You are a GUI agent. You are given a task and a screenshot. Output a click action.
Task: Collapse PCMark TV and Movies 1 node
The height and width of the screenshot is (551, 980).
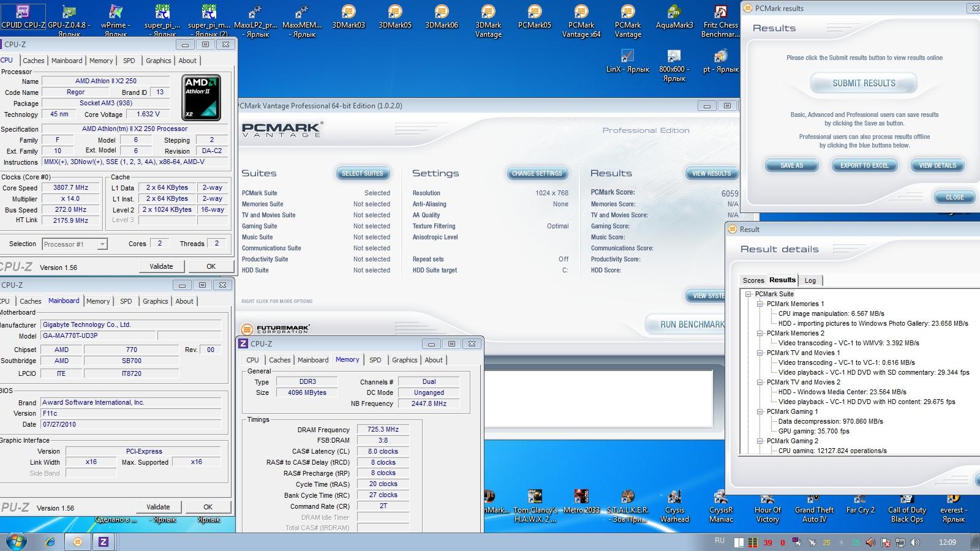tap(760, 353)
